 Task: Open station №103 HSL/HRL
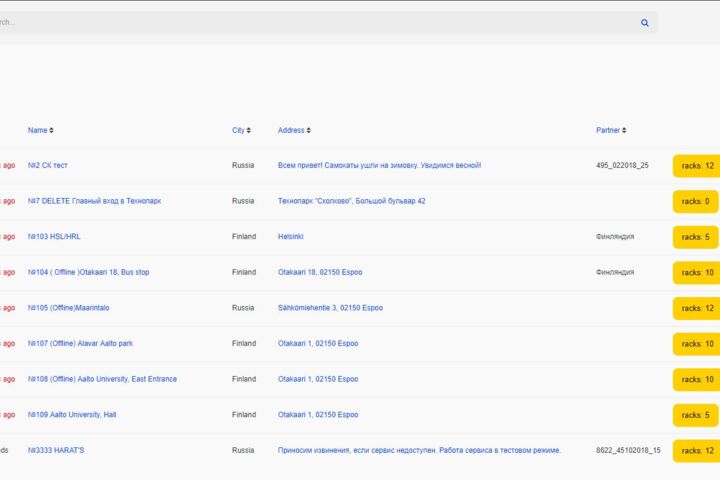54,237
